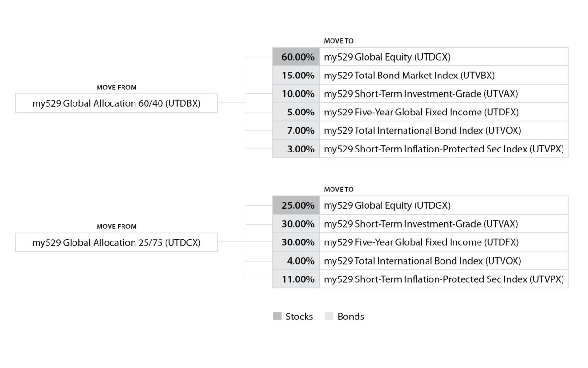The width and height of the screenshot is (588, 368).
Task: Select Total International Bond Index beside 4.00%
Action: (422, 261)
